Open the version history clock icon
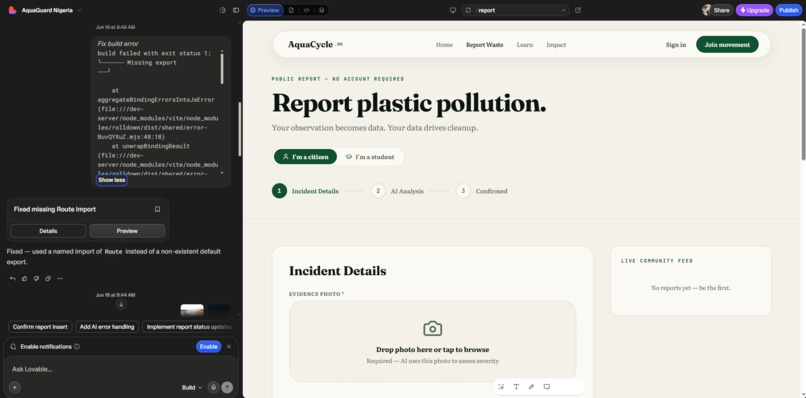806x398 pixels. (223, 10)
